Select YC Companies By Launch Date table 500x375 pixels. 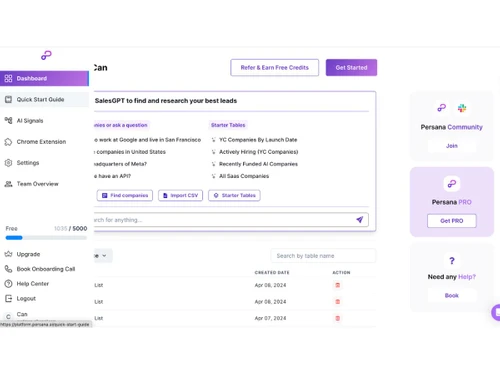(x=258, y=140)
